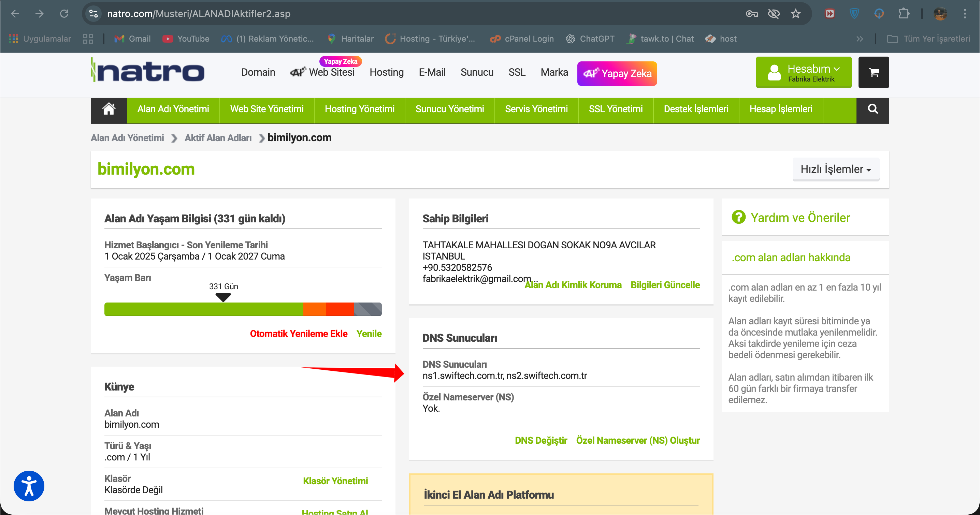
Task: Open the E-Mail menu
Action: 432,72
